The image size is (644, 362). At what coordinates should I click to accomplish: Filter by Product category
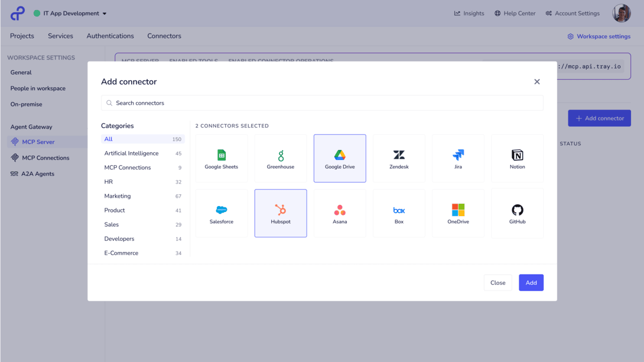[x=142, y=210]
